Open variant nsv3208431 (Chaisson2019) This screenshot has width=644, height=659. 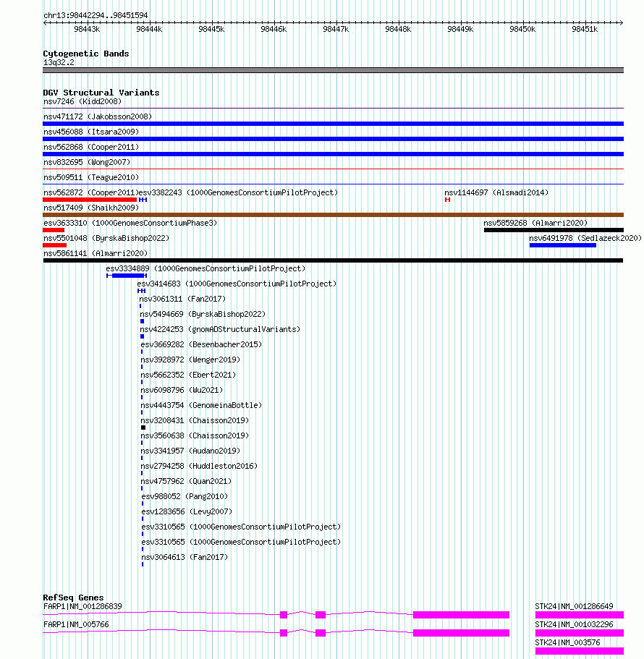[195, 420]
